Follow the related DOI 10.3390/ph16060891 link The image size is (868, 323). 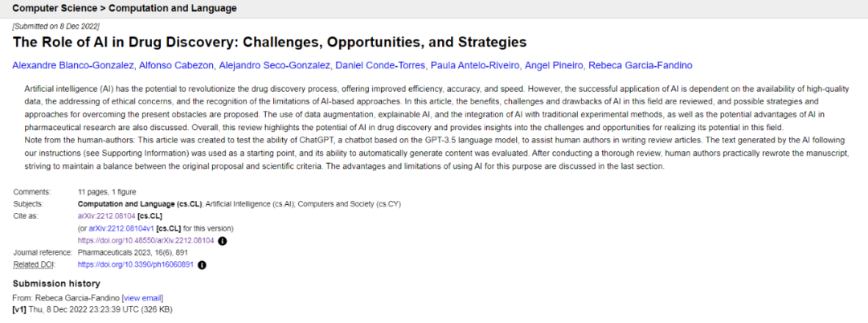click(136, 265)
